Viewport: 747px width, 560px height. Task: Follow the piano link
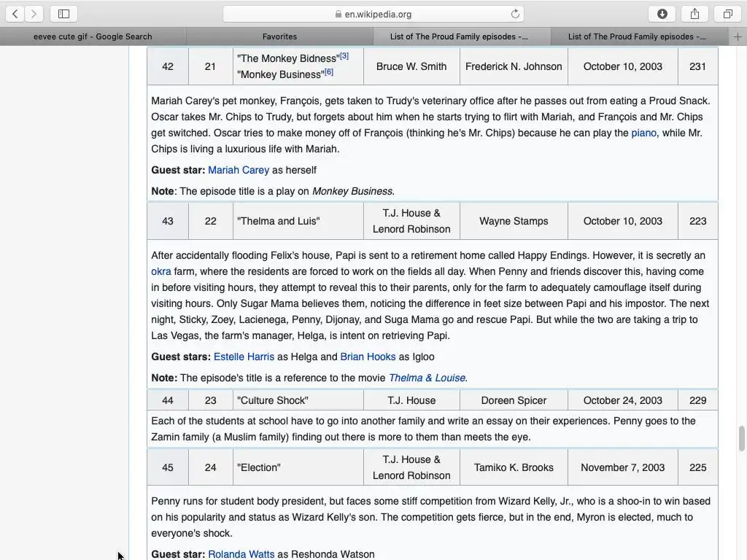pyautogui.click(x=643, y=133)
